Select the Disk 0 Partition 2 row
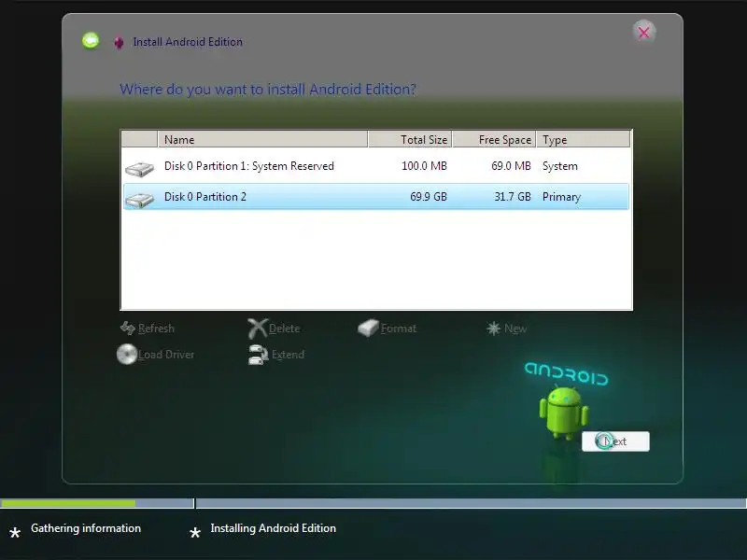 376,197
